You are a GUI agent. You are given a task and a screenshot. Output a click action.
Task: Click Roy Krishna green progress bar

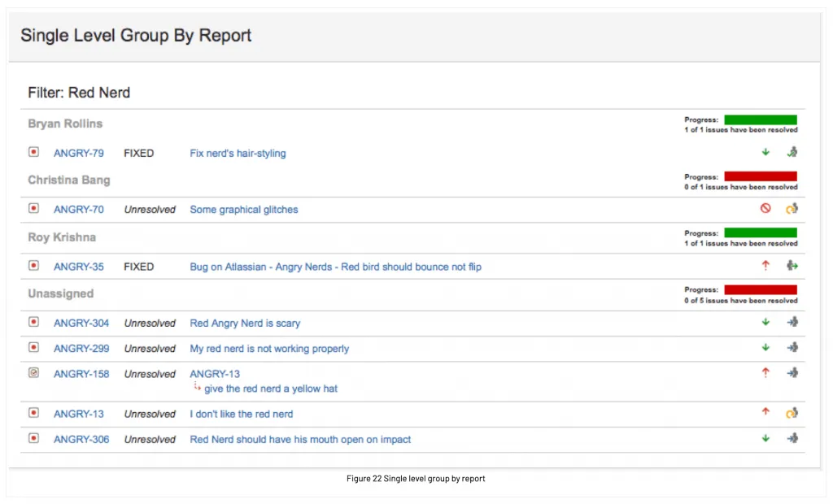tap(761, 232)
